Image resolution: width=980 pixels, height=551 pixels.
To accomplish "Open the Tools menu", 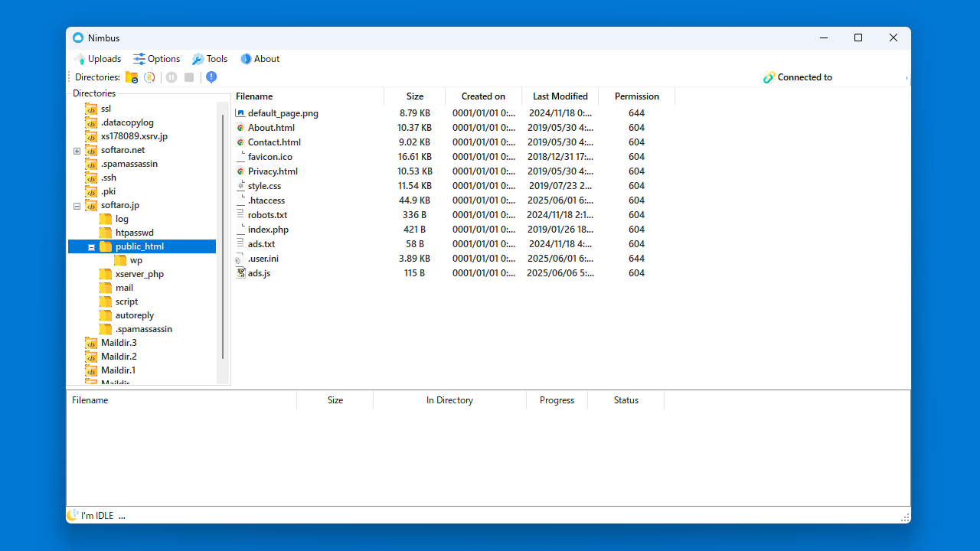I will tap(210, 59).
